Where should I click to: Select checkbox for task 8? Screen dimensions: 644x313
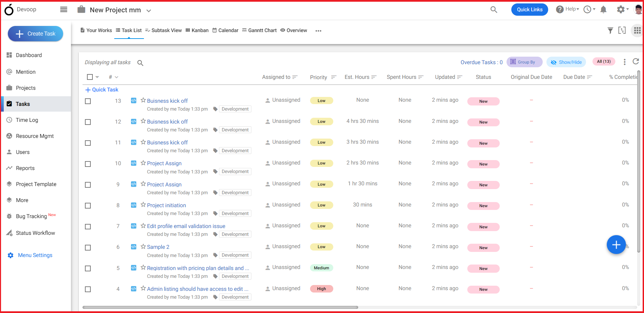point(88,206)
